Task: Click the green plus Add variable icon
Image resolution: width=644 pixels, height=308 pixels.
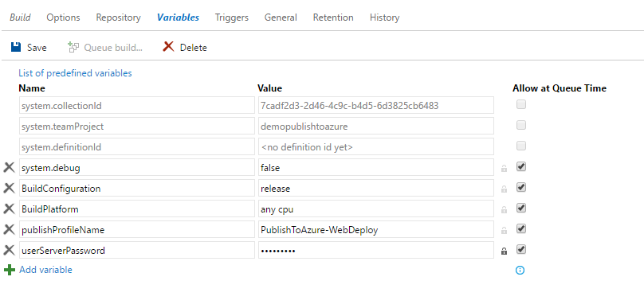Action: (9, 270)
